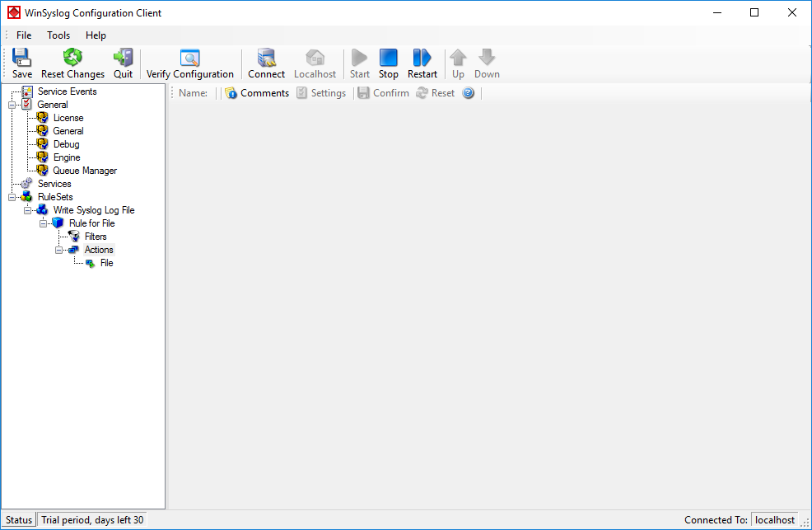Move item down with the Down arrow
The image size is (812, 530).
pyautogui.click(x=487, y=63)
